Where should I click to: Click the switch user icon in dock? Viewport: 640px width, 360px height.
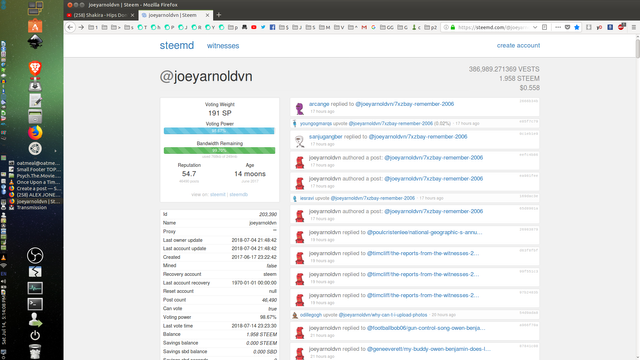coord(35,320)
